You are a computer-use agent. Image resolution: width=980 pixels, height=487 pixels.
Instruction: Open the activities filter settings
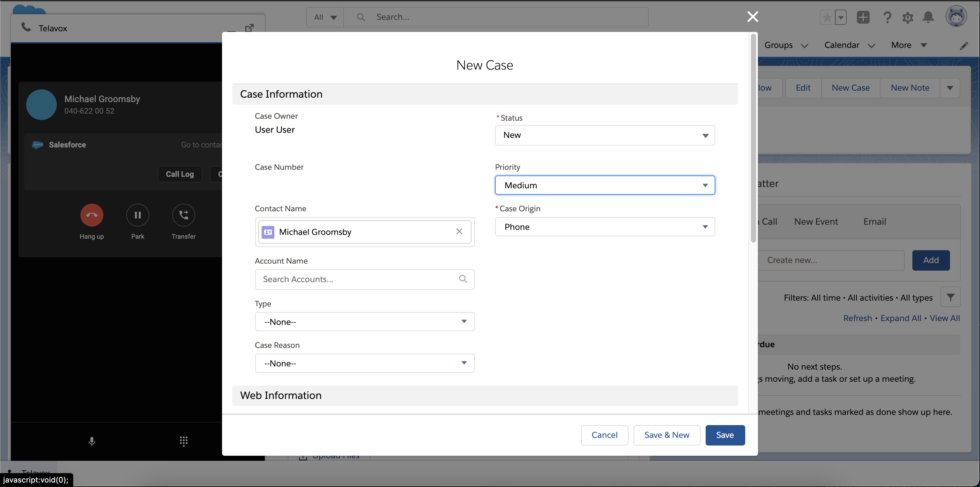click(951, 297)
